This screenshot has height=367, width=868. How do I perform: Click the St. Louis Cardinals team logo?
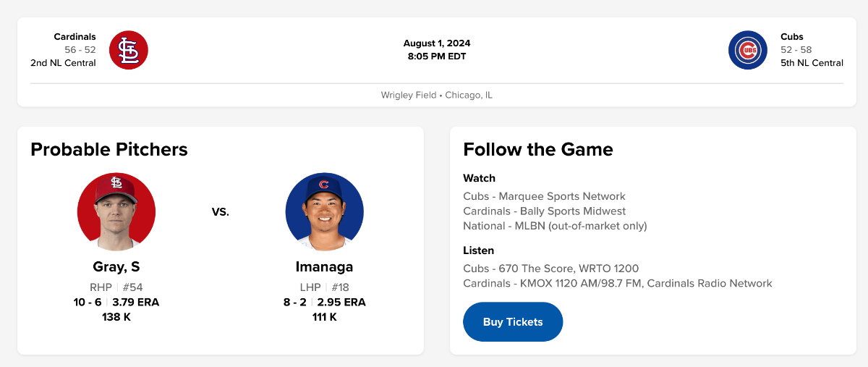click(129, 50)
